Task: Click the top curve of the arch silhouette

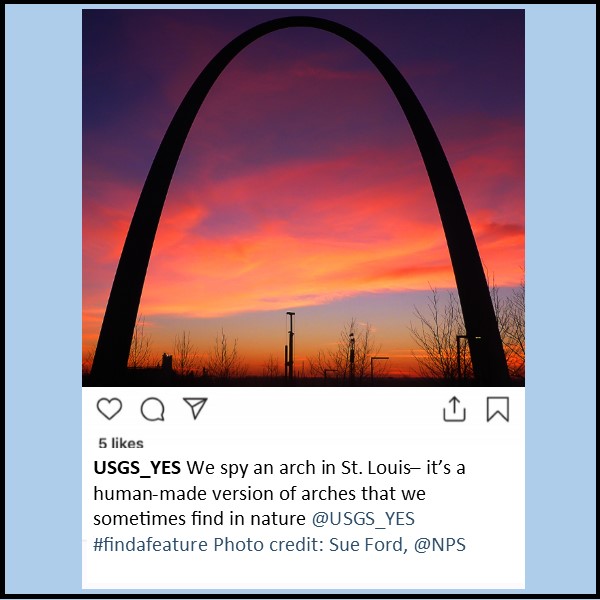Action: [x=300, y=22]
